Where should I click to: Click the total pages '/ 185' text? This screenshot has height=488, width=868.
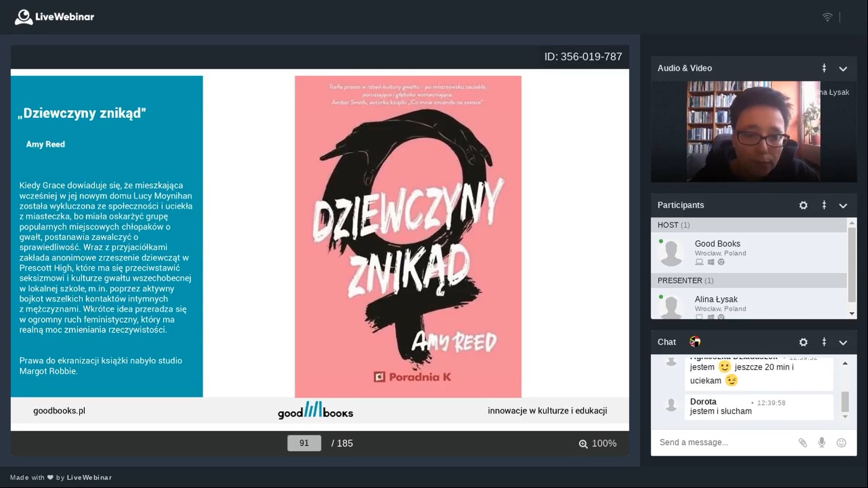tap(342, 443)
